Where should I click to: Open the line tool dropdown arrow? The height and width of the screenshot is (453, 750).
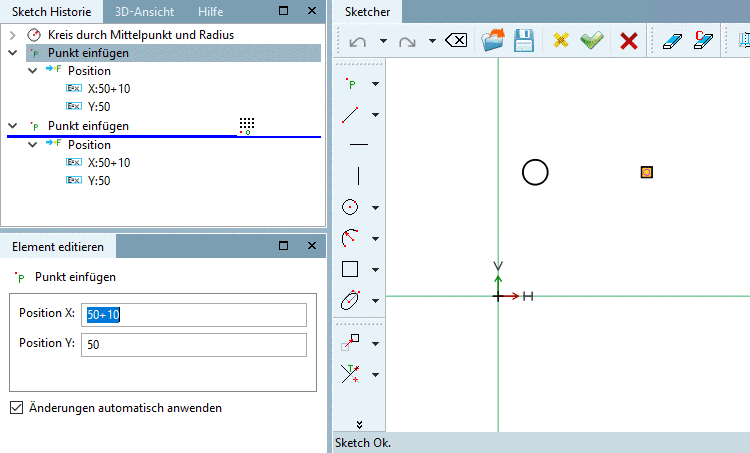click(x=375, y=115)
